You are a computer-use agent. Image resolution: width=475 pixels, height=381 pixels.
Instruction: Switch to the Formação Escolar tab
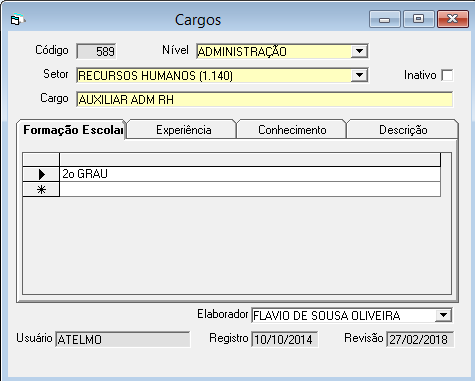tap(72, 130)
